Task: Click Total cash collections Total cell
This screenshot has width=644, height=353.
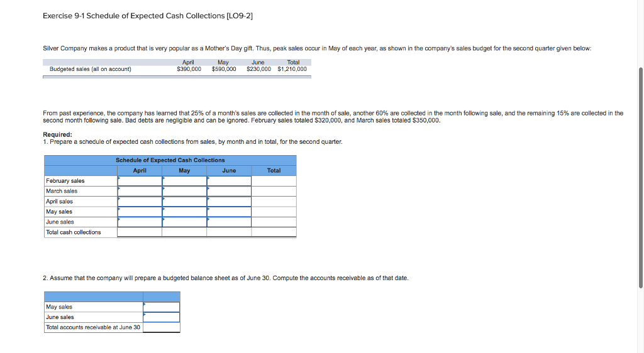Action: coord(274,232)
